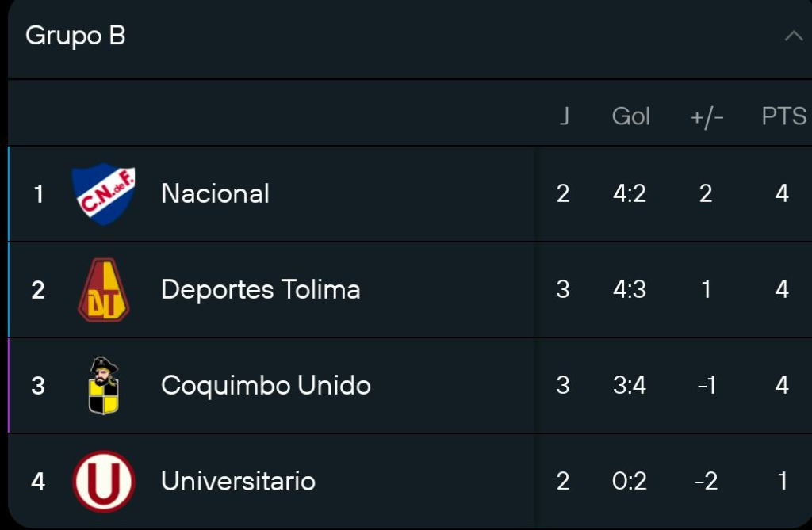The width and height of the screenshot is (812, 530).
Task: Click the +/- goal difference header
Action: tap(707, 116)
